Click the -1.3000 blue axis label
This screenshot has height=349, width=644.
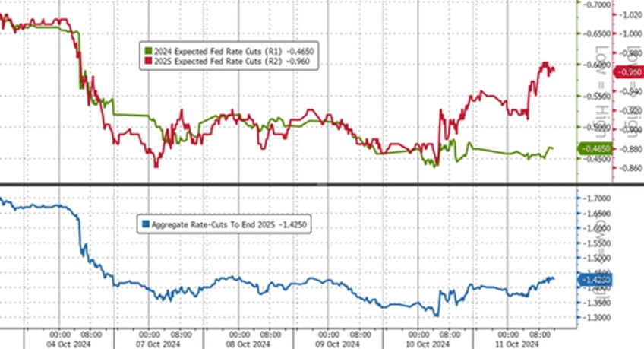tap(598, 317)
